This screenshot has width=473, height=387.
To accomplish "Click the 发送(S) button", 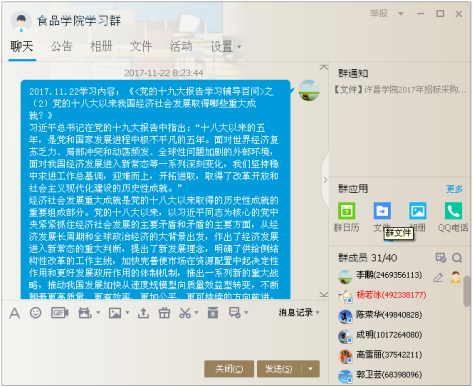I will [279, 369].
